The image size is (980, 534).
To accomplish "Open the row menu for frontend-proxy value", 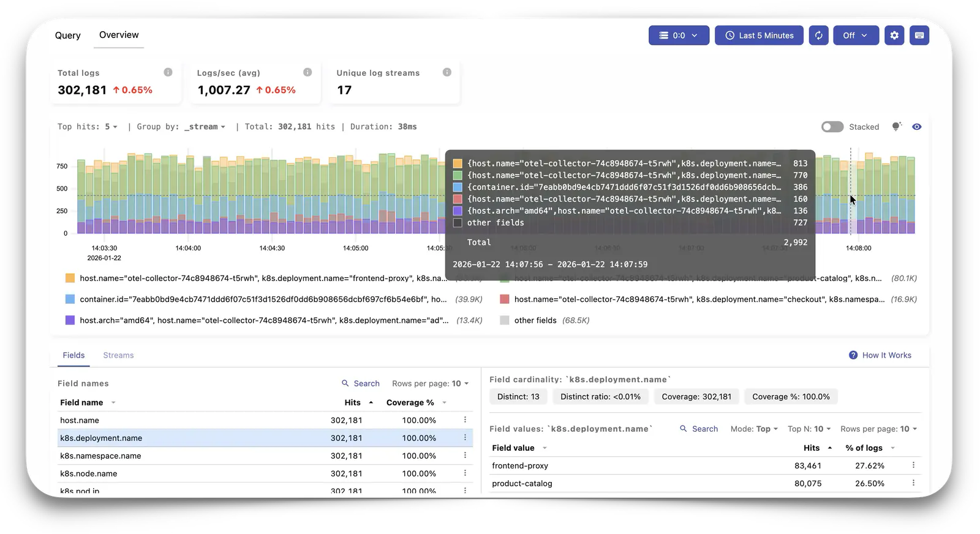I will [913, 465].
